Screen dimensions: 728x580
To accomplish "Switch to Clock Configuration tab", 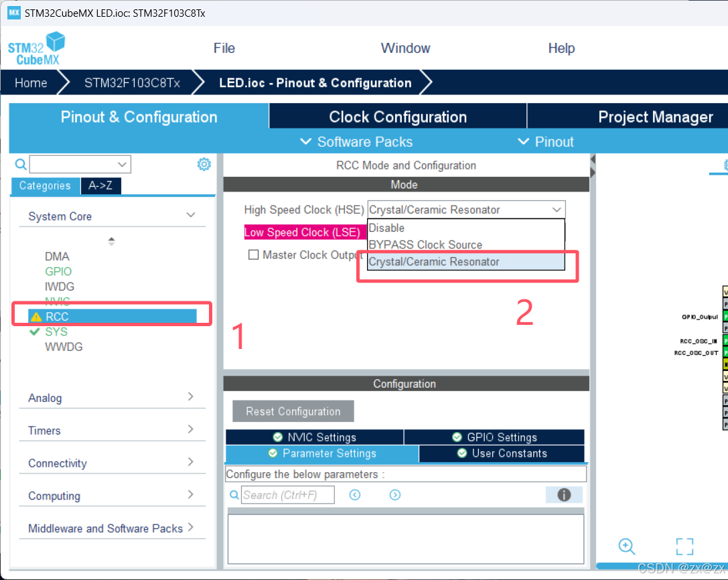I will 398,117.
